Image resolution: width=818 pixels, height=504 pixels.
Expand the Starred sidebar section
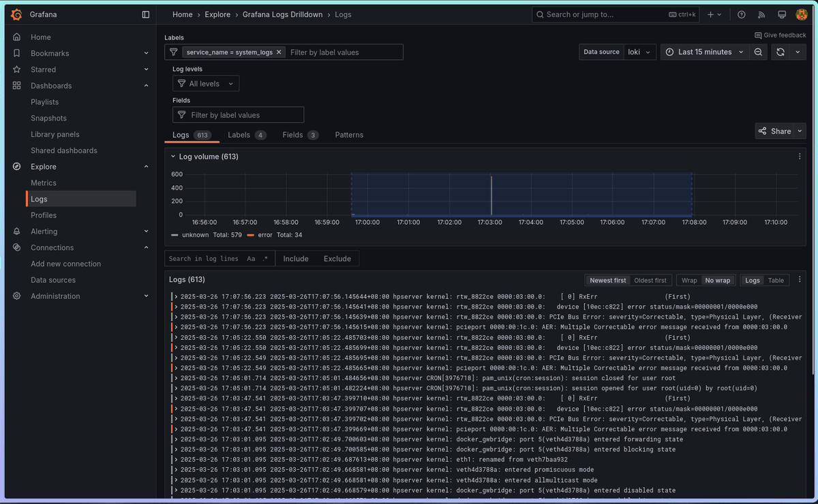[x=146, y=69]
